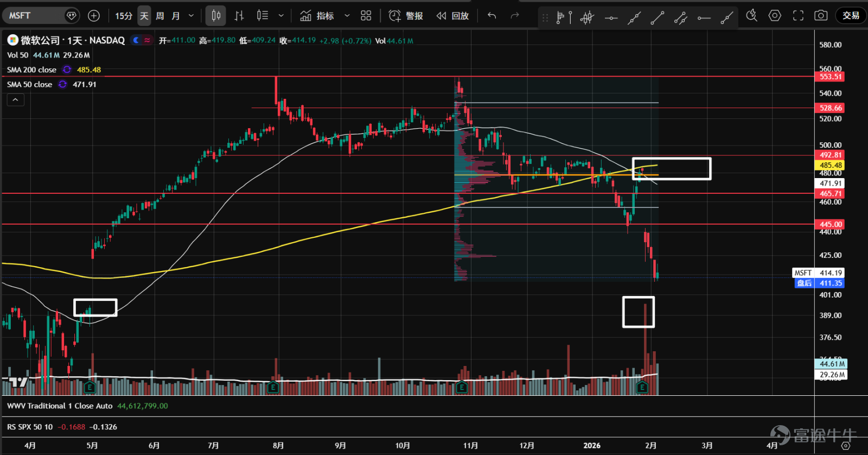Select the third chart style icon
868x455 pixels.
click(263, 16)
